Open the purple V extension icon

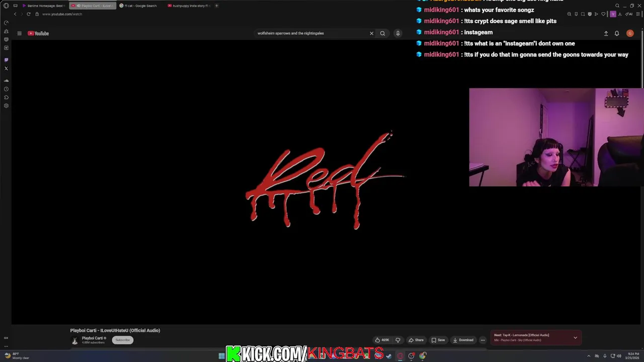tap(613, 14)
